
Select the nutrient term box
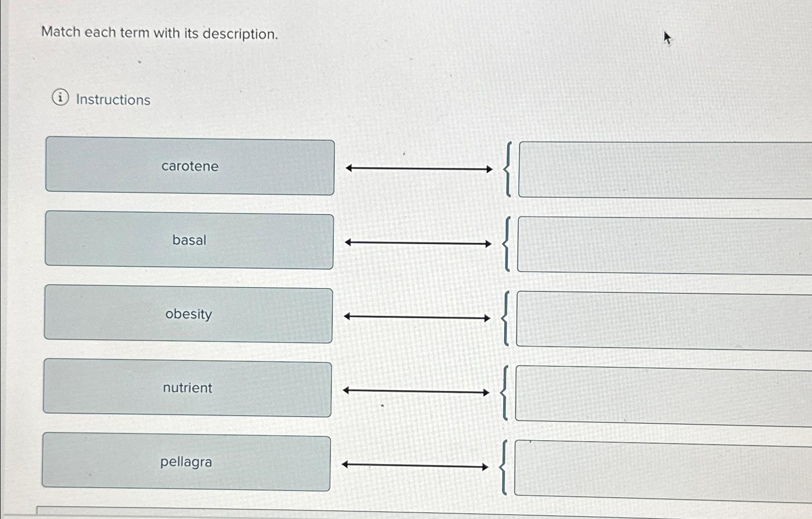[x=188, y=388]
